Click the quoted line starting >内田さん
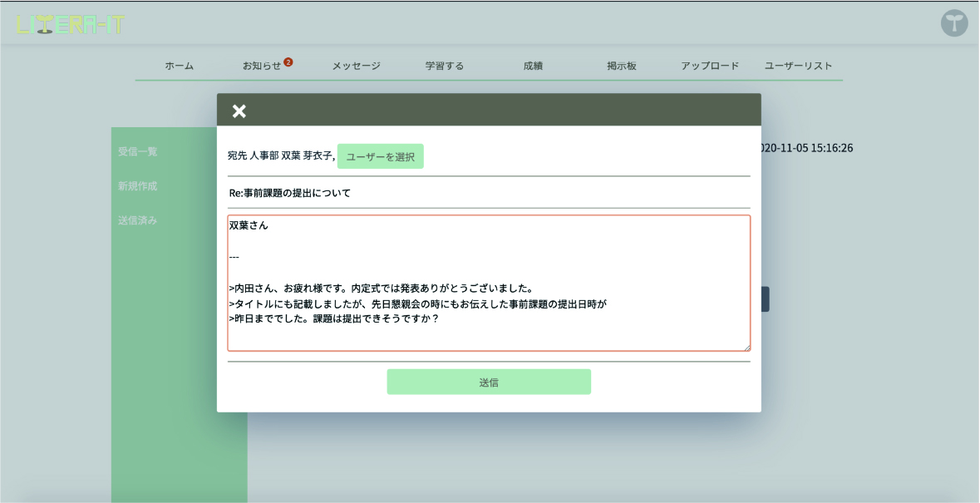This screenshot has height=503, width=980. click(x=381, y=288)
